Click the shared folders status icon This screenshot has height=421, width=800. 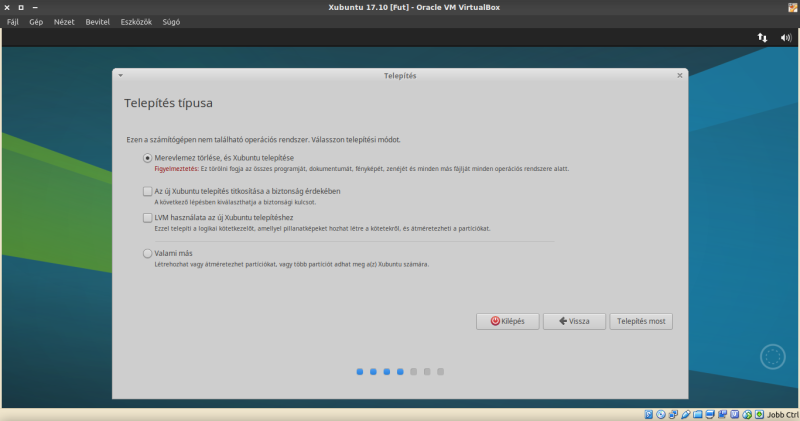[x=698, y=414]
